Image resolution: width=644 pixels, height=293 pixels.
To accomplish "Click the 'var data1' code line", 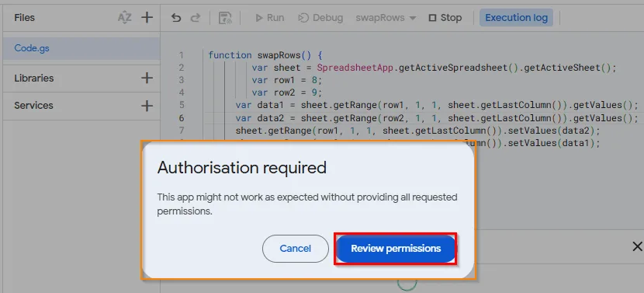I will [437, 106].
